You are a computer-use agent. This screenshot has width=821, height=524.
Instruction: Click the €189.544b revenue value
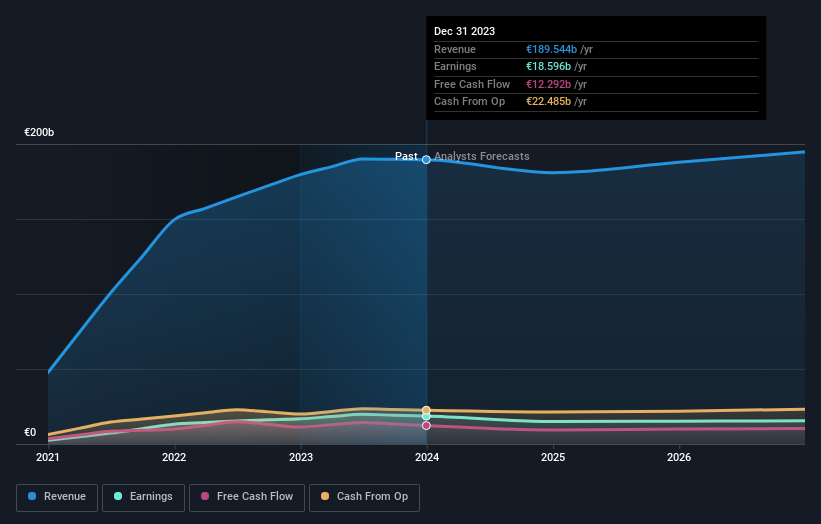tap(551, 49)
